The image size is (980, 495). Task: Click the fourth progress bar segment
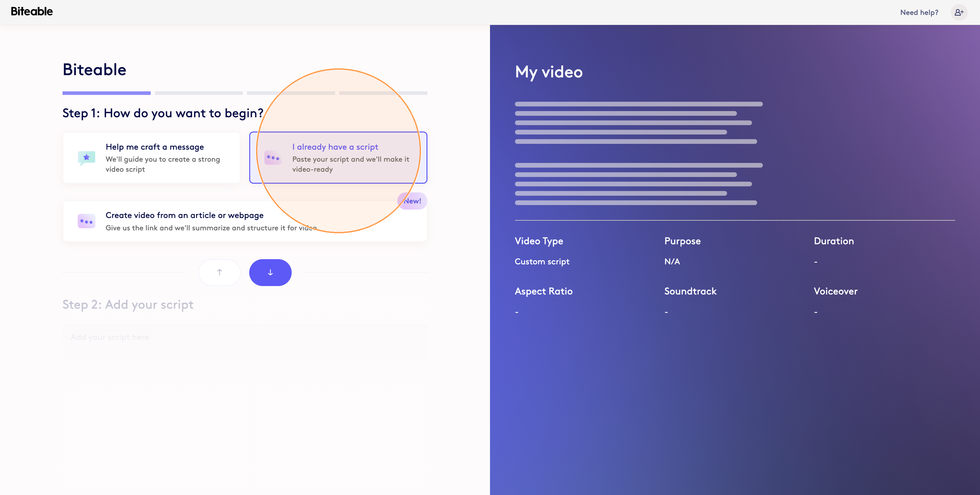[x=383, y=93]
